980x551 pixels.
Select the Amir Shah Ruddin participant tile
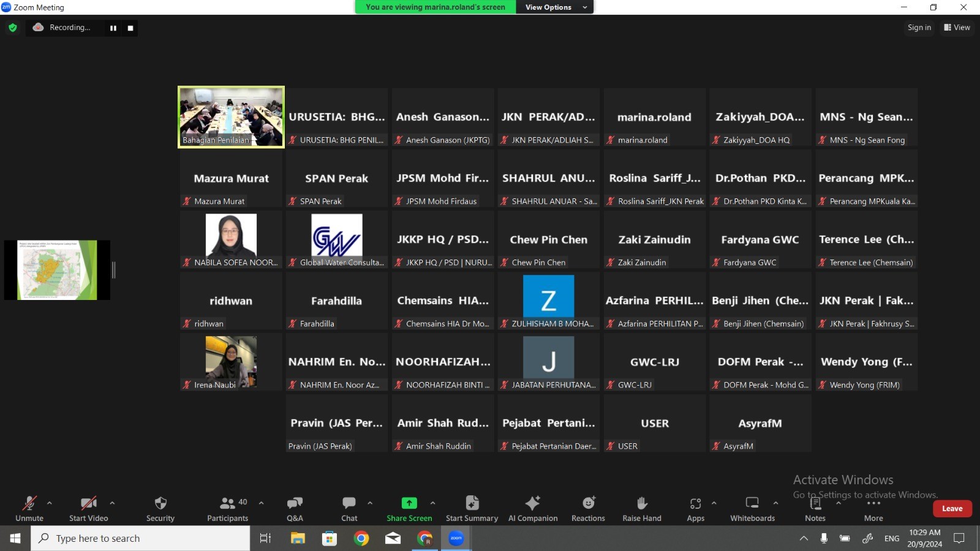click(x=443, y=423)
